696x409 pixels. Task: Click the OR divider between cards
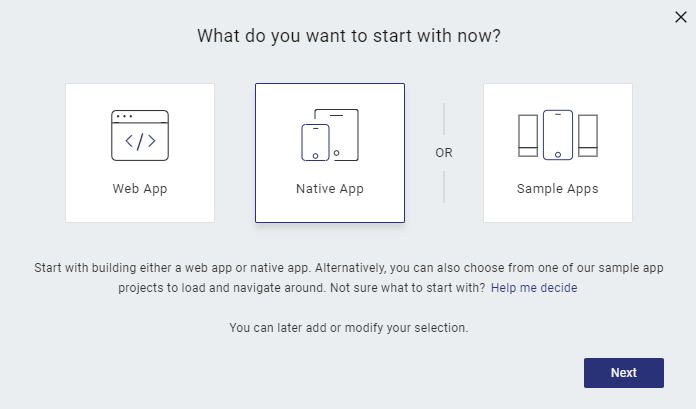[x=444, y=153]
